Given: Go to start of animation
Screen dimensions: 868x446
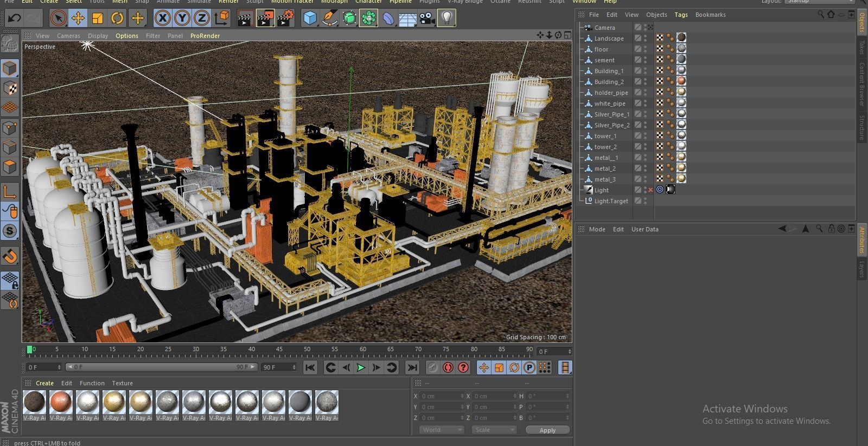Looking at the screenshot, I should [310, 367].
